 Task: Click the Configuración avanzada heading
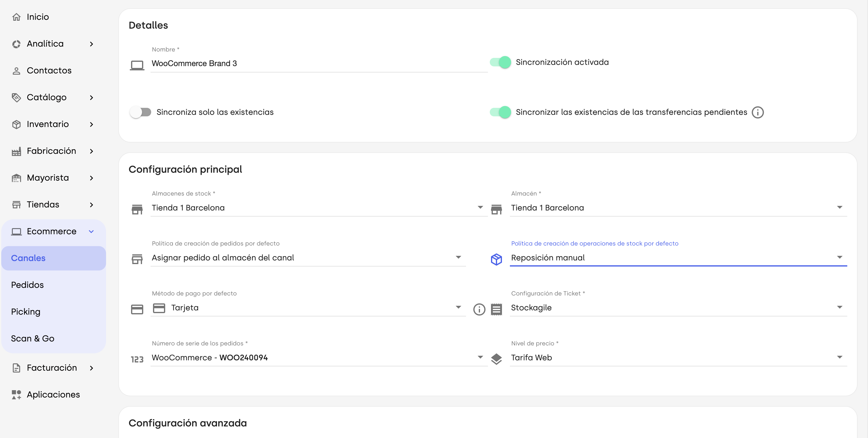(x=188, y=423)
